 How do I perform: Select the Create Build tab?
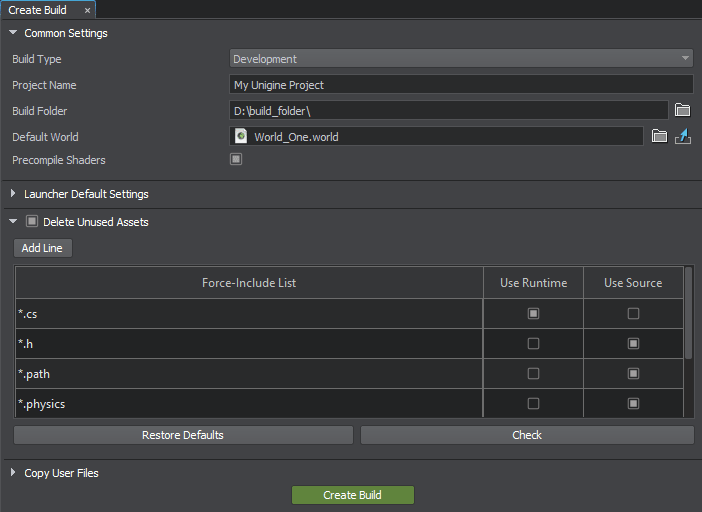[38, 10]
